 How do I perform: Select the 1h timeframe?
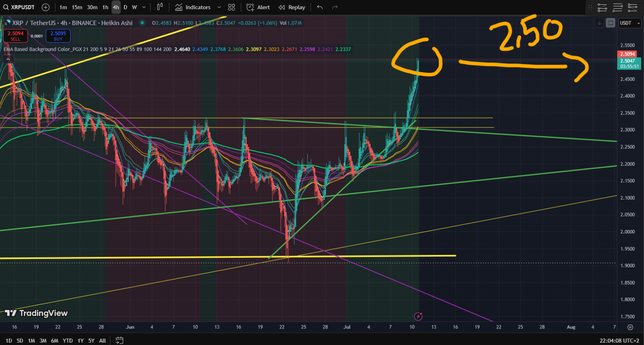pyautogui.click(x=105, y=7)
